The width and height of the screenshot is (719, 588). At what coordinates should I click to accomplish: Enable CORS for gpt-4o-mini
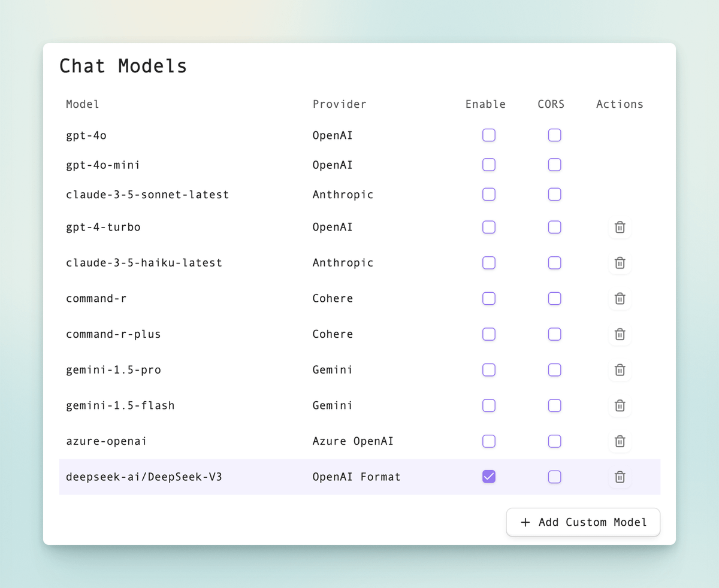coord(554,165)
